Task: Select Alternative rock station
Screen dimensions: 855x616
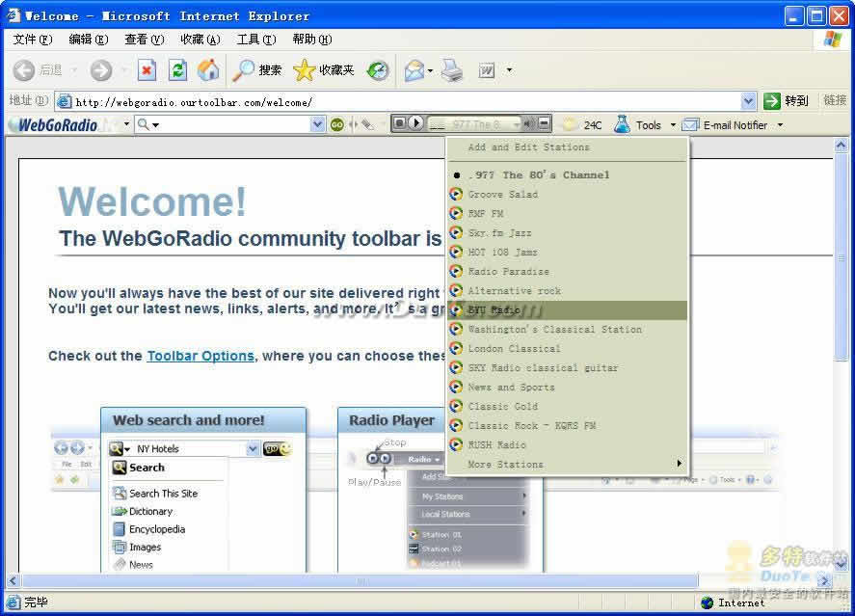Action: point(567,290)
